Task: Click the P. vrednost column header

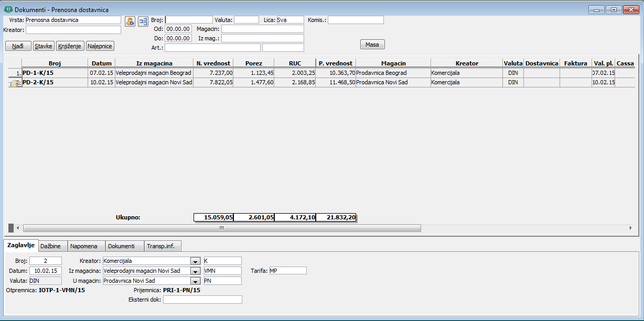Action: (x=336, y=63)
